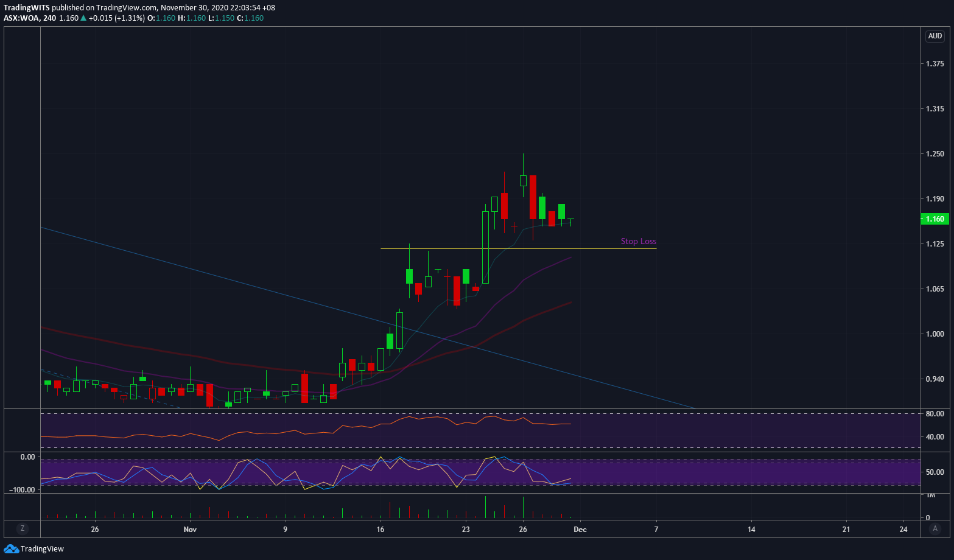Click the Dec label on time axis

point(580,530)
